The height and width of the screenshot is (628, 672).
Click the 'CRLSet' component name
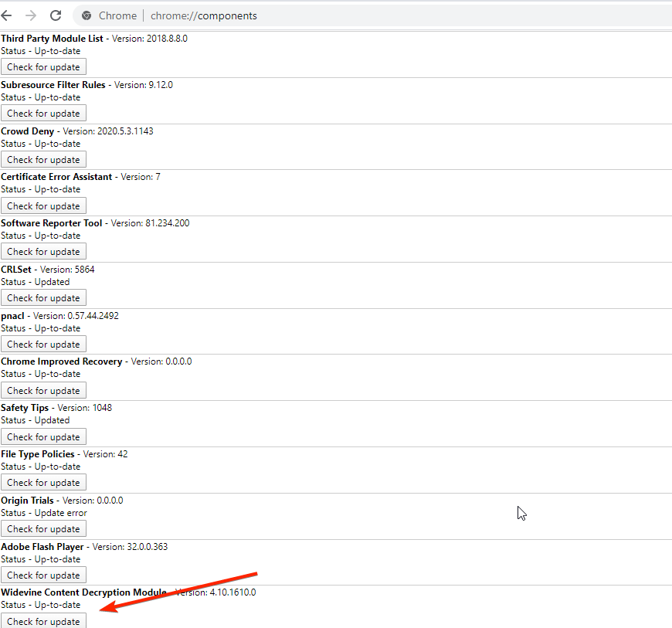16,270
